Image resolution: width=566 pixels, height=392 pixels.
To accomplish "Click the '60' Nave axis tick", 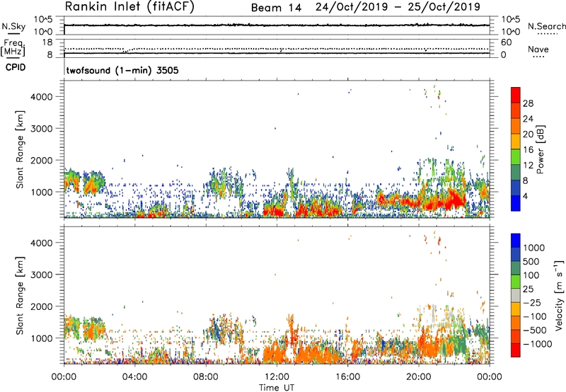I will point(507,42).
